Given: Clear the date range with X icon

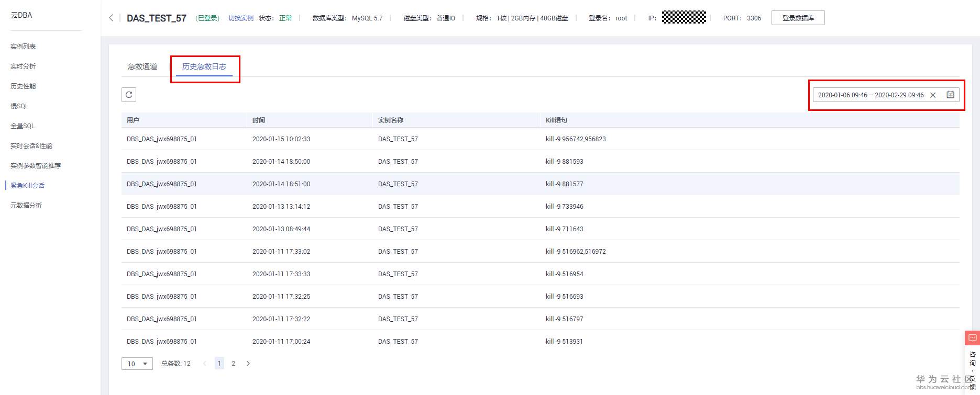Looking at the screenshot, I should (933, 95).
